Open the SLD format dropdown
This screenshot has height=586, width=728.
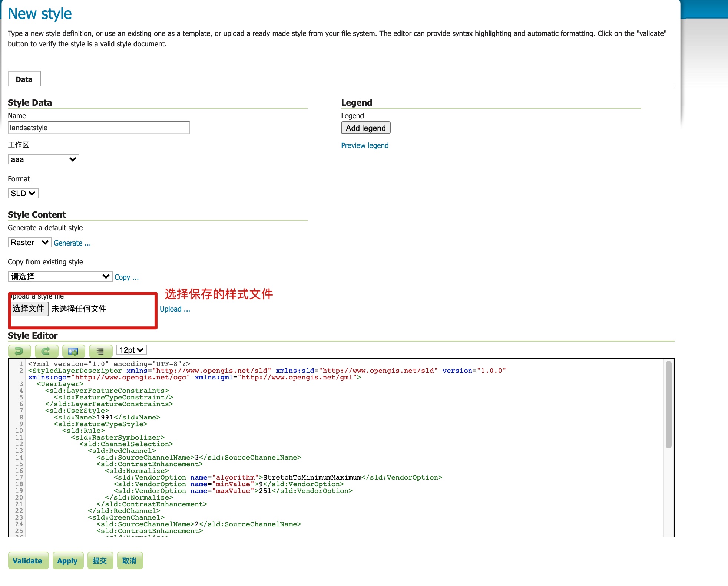pos(23,193)
